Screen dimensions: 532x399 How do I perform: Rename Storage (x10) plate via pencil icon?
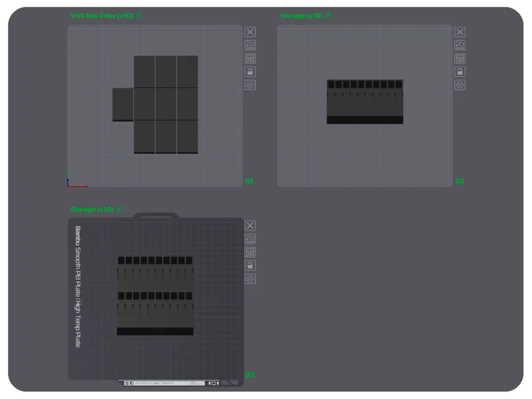click(328, 15)
